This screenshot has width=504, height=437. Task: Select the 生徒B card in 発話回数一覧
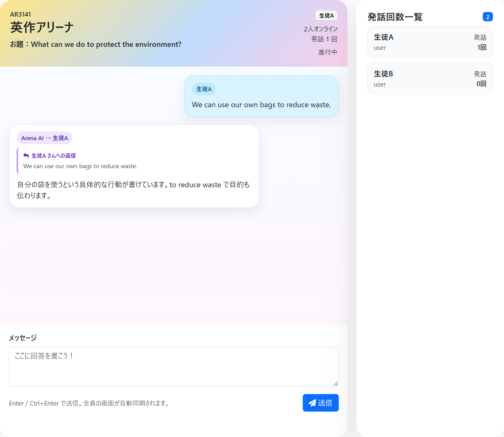pos(430,79)
